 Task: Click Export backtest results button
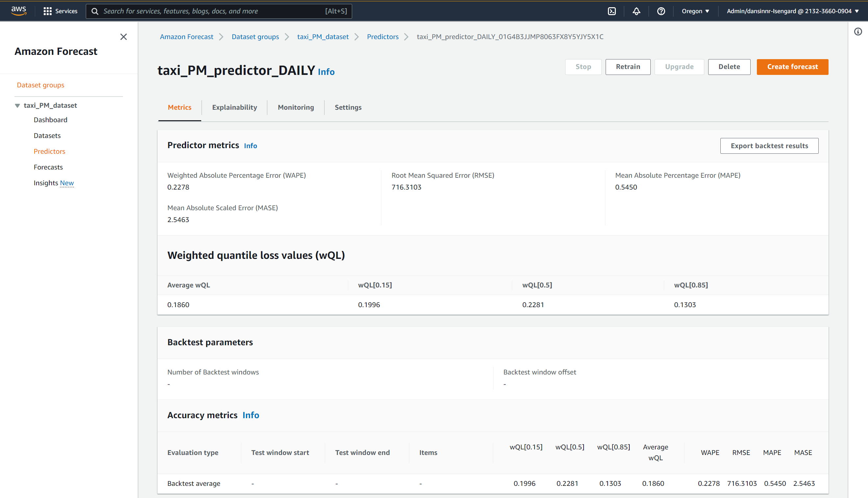tap(769, 146)
